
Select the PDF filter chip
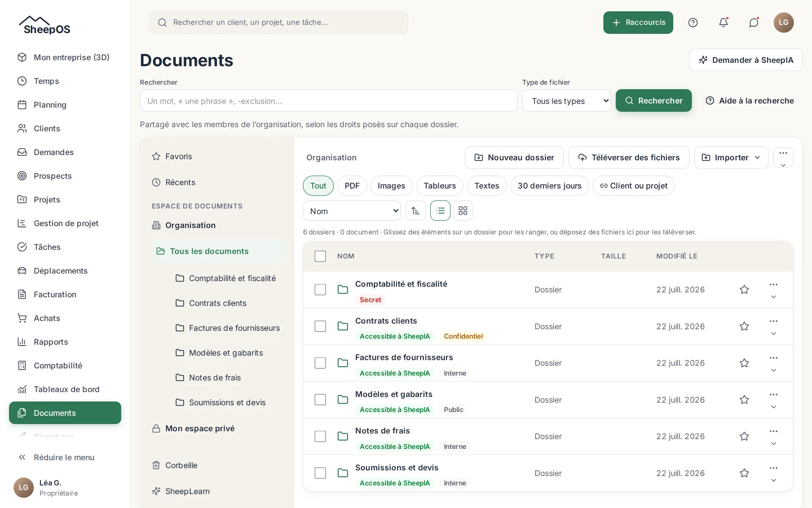coord(352,186)
